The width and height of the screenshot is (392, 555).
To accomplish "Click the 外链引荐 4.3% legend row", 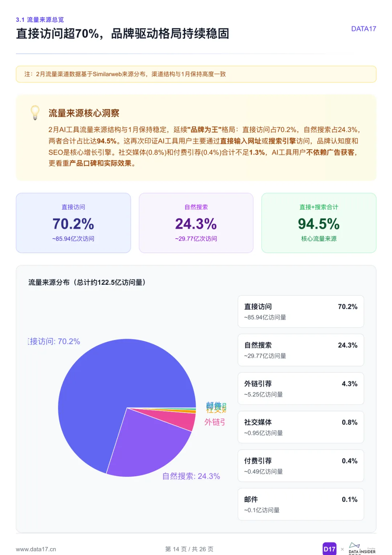I will pyautogui.click(x=301, y=388).
